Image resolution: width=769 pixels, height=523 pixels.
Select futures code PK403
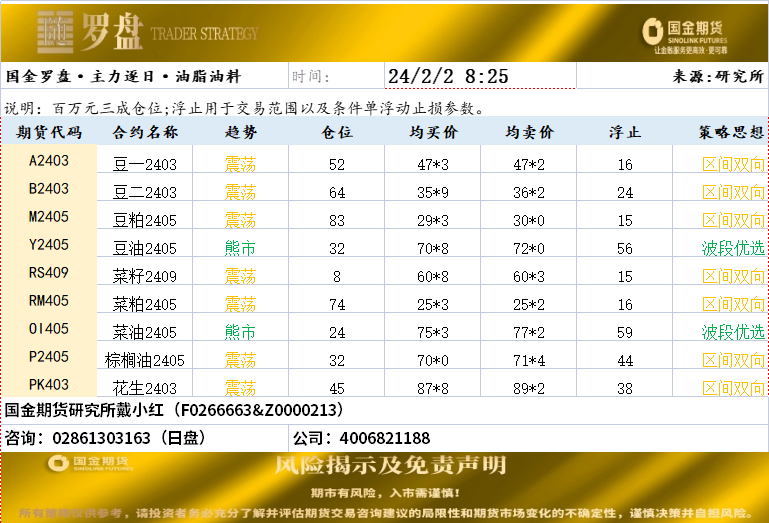49,384
